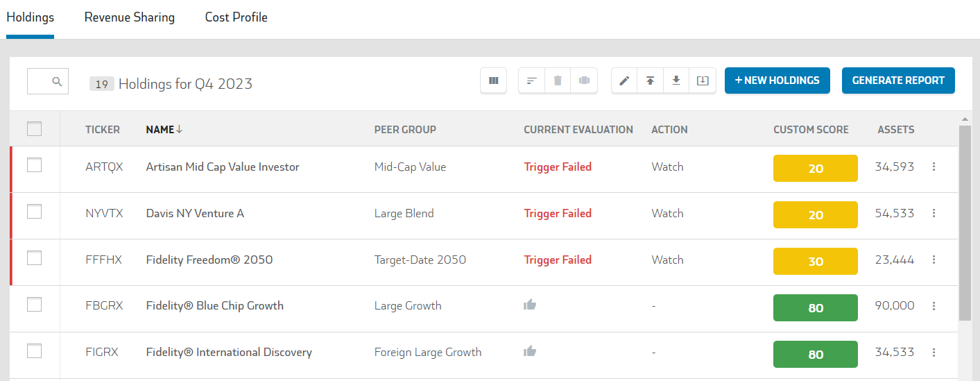The image size is (980, 381).
Task: Sort by the Peer Group column header
Action: (405, 129)
